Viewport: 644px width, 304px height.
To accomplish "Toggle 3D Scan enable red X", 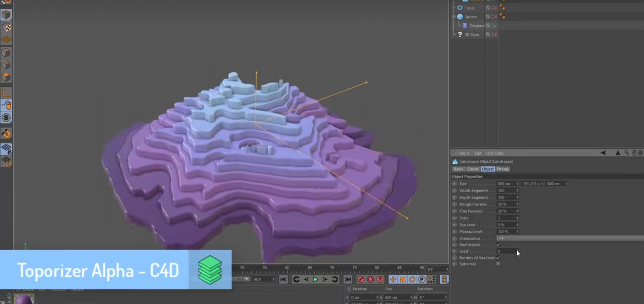I will coord(495,34).
